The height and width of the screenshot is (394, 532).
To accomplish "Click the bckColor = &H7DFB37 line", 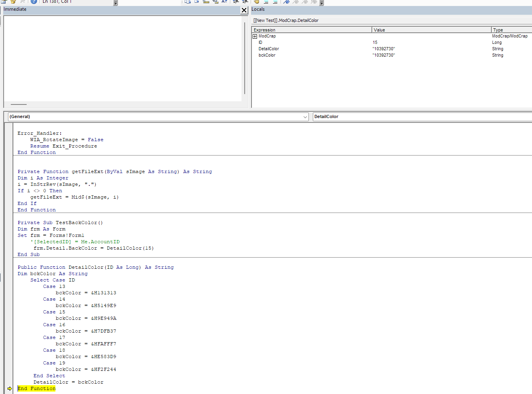I will [x=86, y=331].
